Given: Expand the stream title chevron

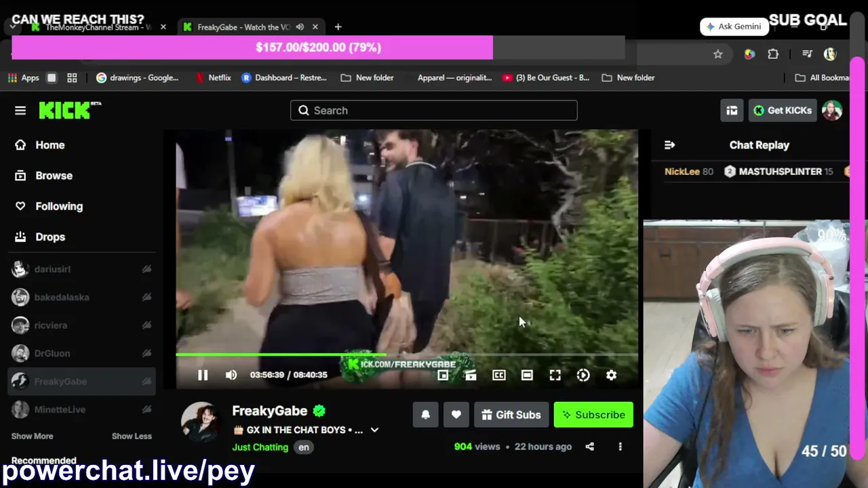Looking at the screenshot, I should (x=374, y=430).
